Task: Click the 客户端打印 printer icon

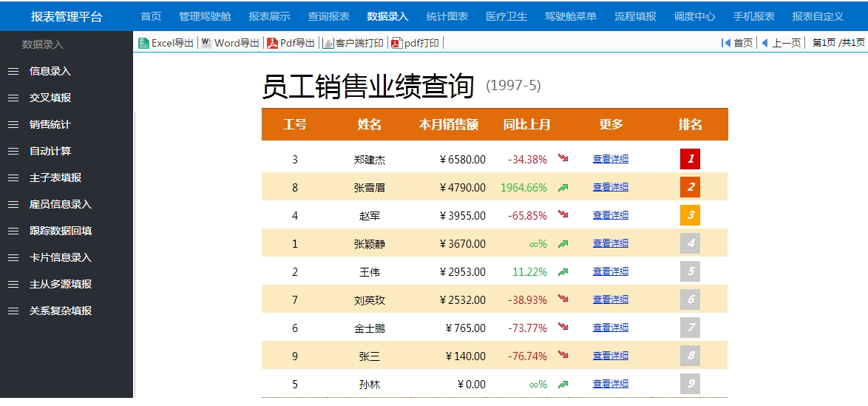Action: point(328,44)
